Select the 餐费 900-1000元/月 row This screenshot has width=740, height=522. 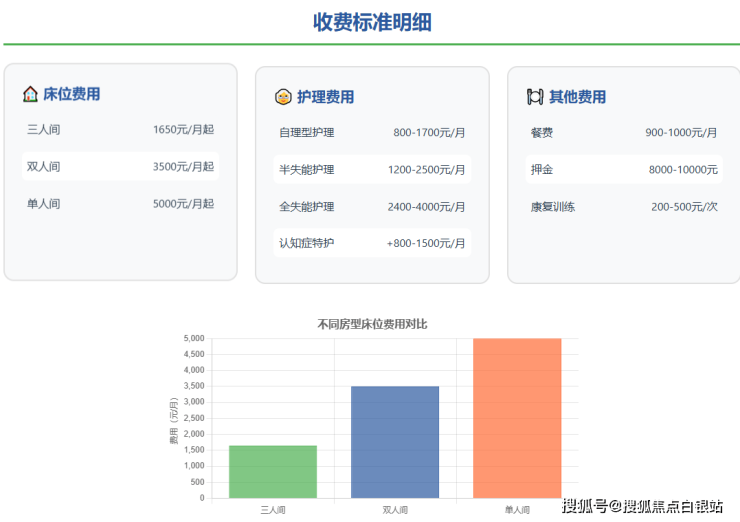pos(624,133)
